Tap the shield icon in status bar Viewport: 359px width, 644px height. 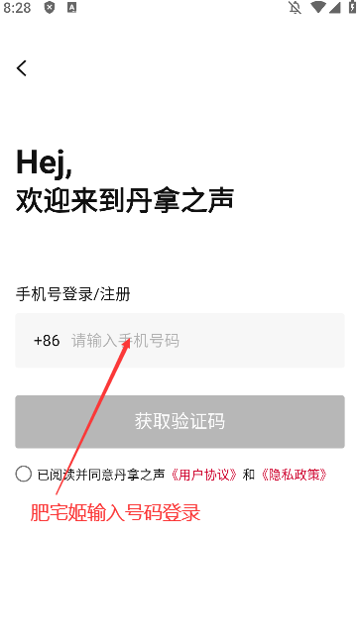(50, 7)
